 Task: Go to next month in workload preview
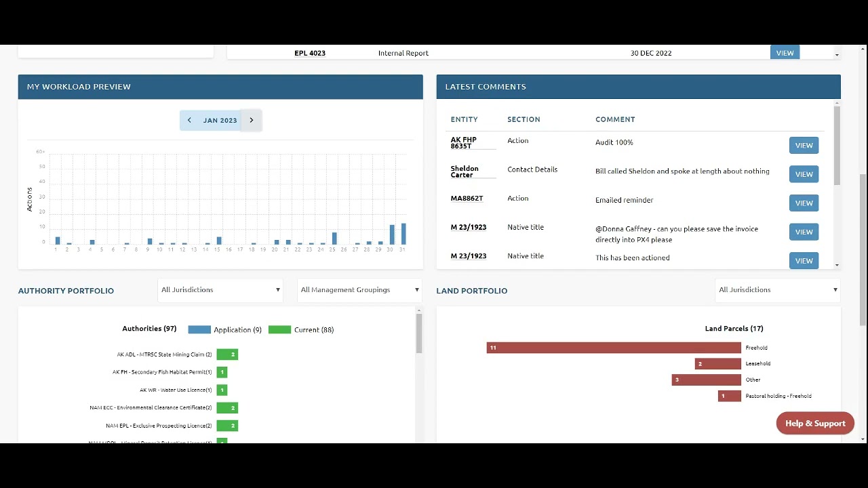pos(252,121)
